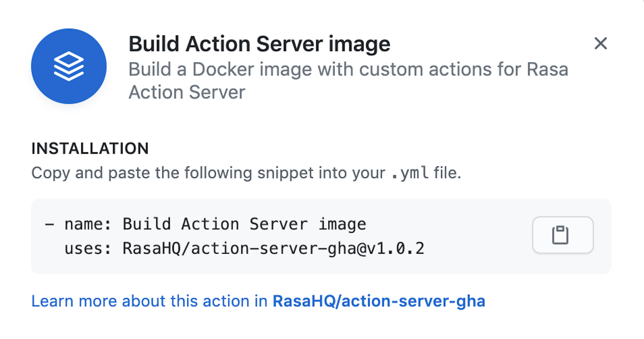Click the word "Rasa" ending the description line
Viewport: 644px width, 339px height.
pyautogui.click(x=548, y=69)
